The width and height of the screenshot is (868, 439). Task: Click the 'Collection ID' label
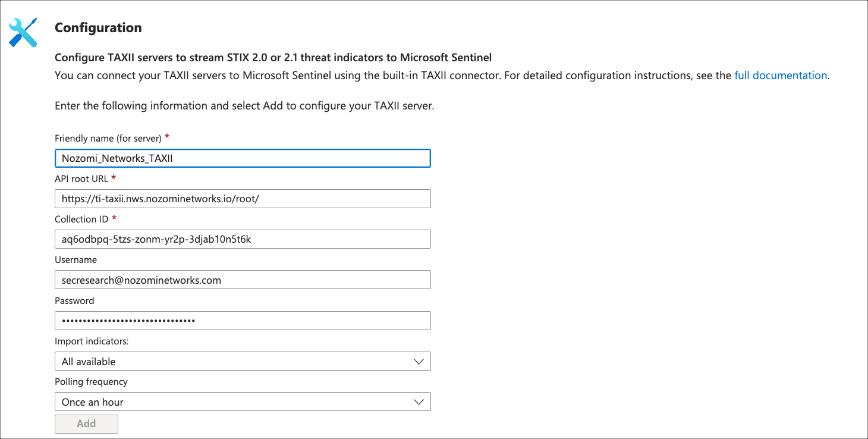click(81, 219)
